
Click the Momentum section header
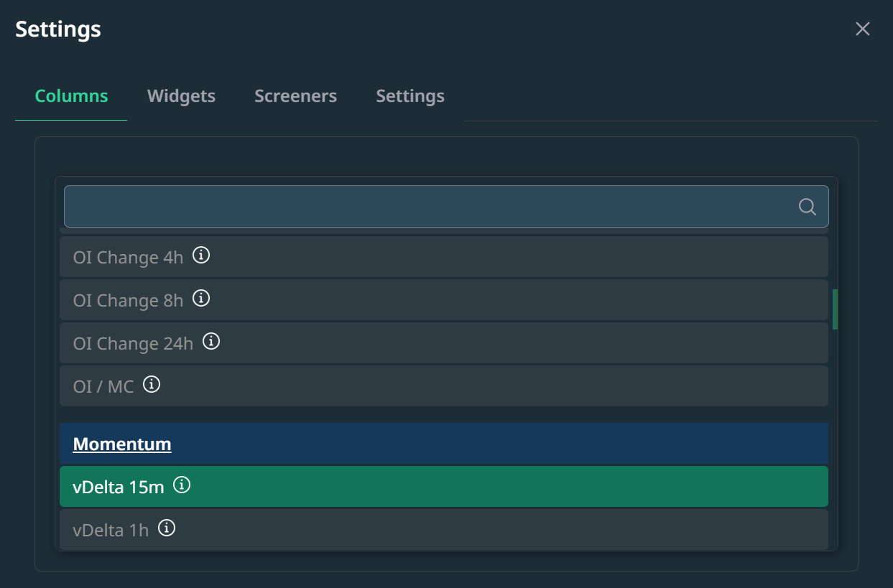122,444
